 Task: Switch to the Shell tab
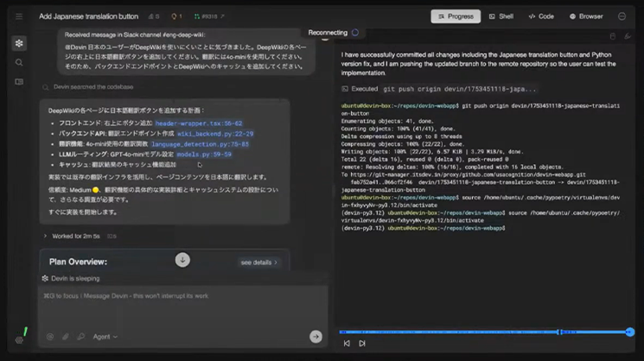pyautogui.click(x=501, y=16)
